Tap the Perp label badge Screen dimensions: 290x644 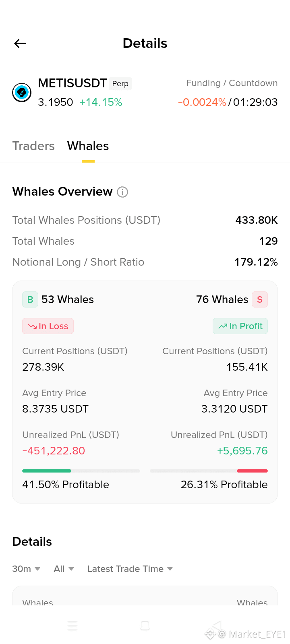(x=120, y=83)
